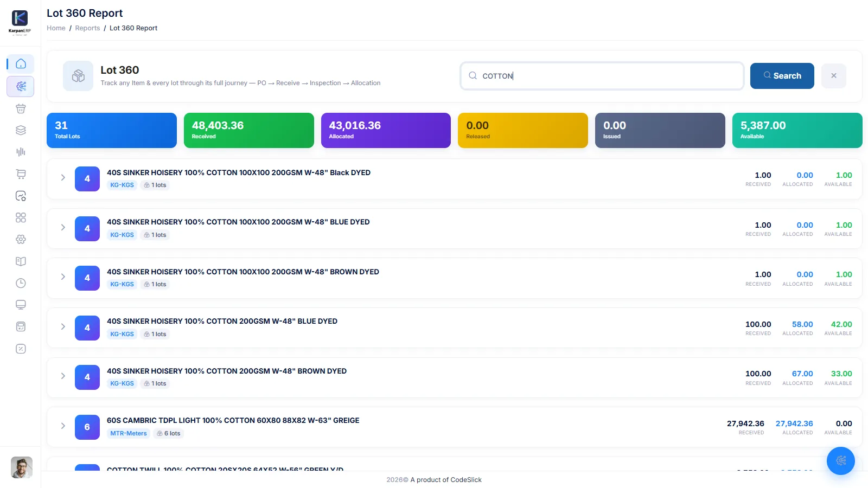
Task: Open the basket icon in sidebar
Action: (x=21, y=108)
